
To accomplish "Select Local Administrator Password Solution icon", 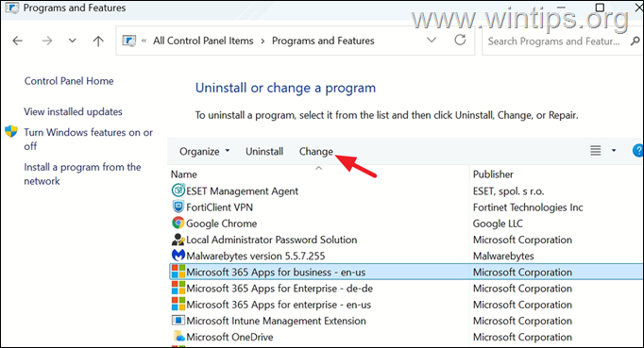I will coord(178,240).
